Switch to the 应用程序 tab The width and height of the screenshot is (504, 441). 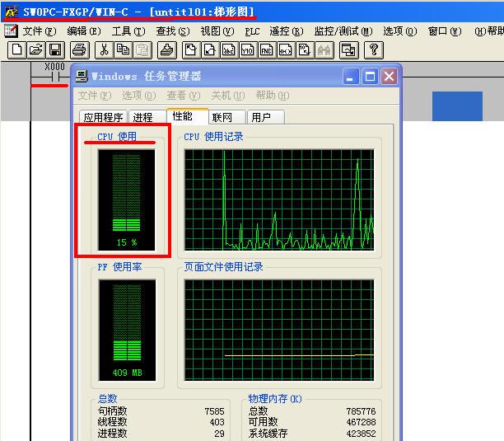point(103,117)
